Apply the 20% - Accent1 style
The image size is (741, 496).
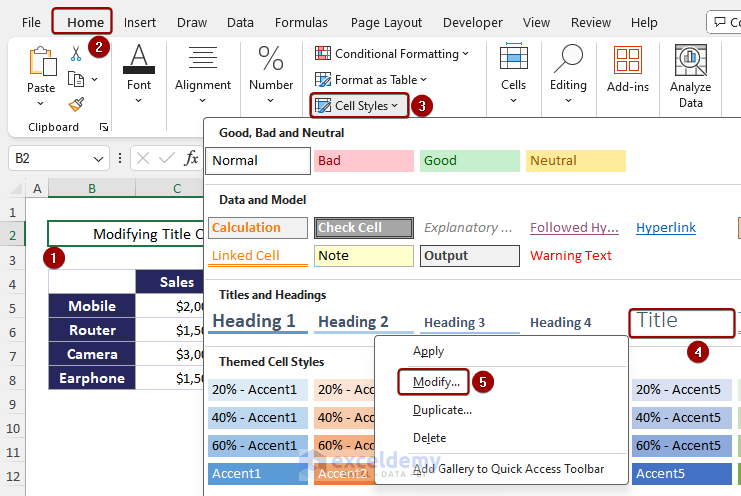258,390
